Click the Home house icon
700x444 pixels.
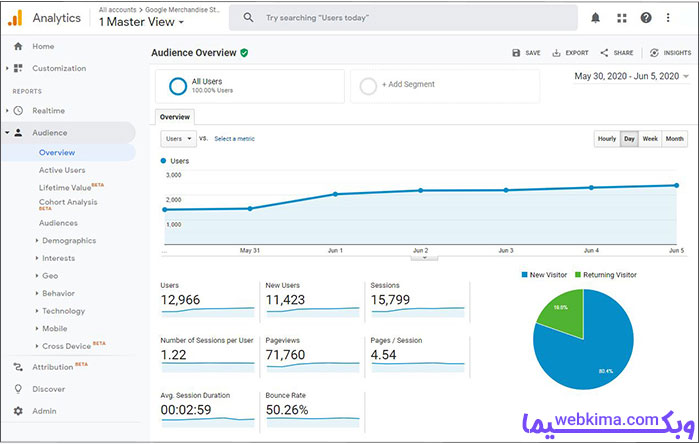(x=18, y=46)
